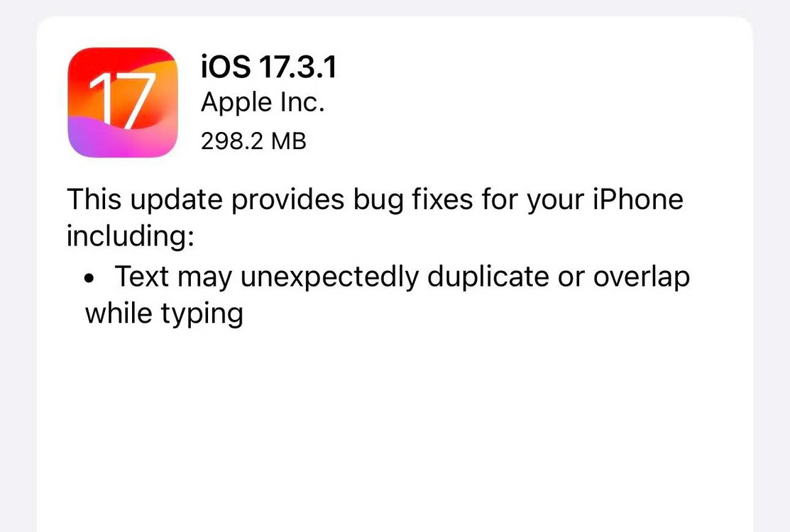790x532 pixels.
Task: Tap the iOS 17 update icon
Action: (123, 102)
